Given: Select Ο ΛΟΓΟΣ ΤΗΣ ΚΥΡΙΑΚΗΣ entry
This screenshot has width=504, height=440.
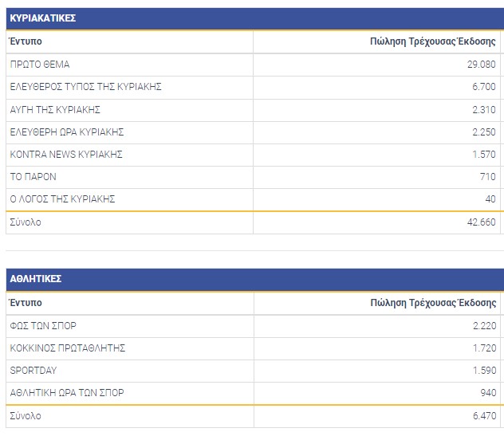Looking at the screenshot, I should pos(62,198).
